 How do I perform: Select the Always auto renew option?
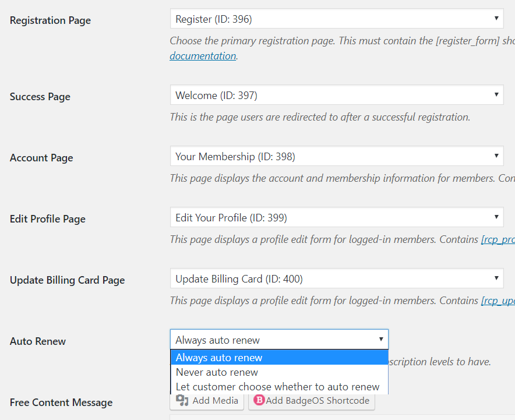click(280, 357)
